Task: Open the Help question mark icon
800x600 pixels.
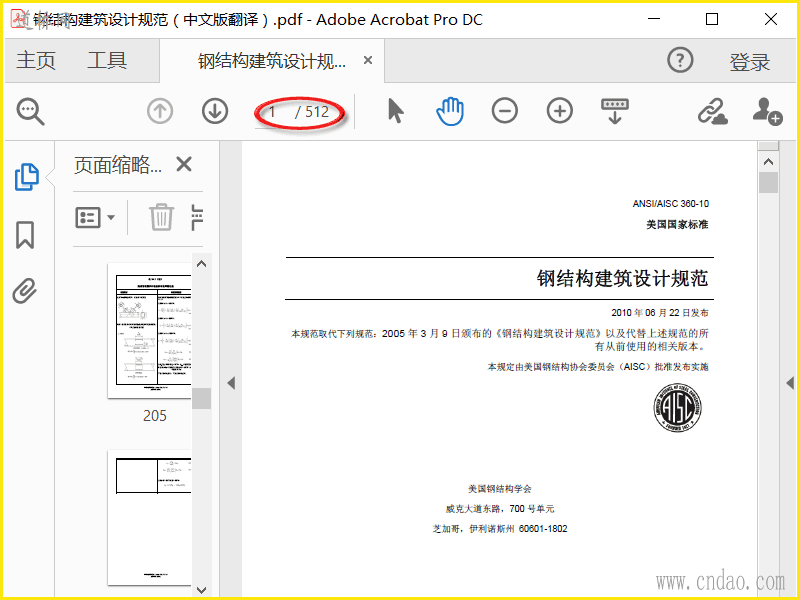Action: pos(680,60)
